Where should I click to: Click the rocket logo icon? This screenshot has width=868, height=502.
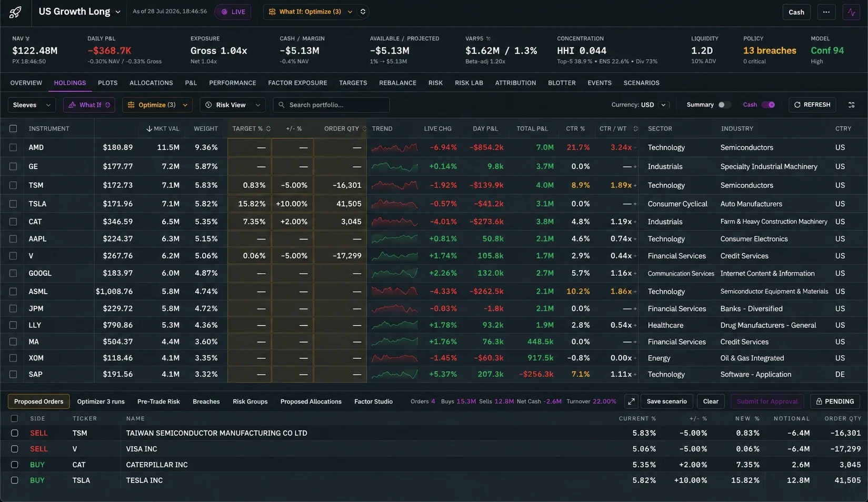point(15,12)
